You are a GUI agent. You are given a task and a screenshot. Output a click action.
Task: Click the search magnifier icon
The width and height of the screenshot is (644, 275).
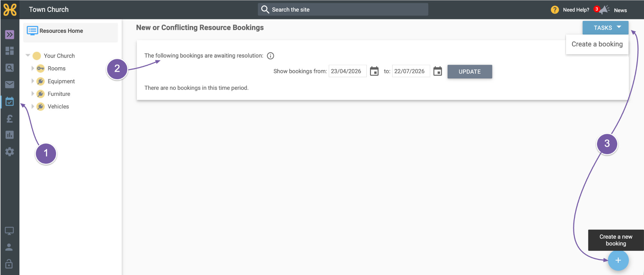pyautogui.click(x=265, y=9)
